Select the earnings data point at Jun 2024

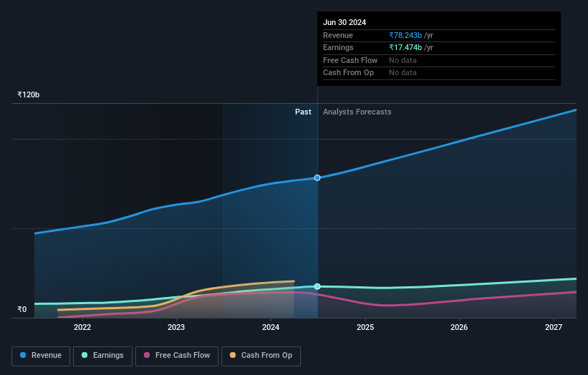[x=317, y=286]
